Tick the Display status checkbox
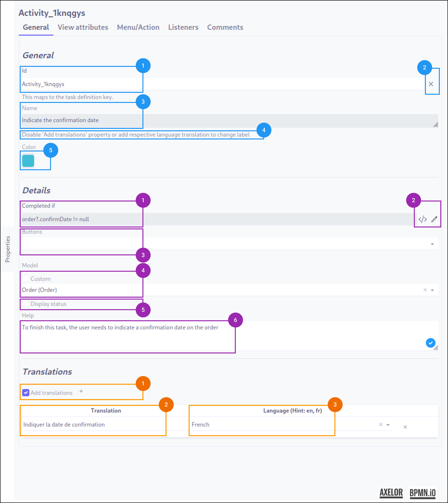The image size is (448, 503). (x=26, y=304)
